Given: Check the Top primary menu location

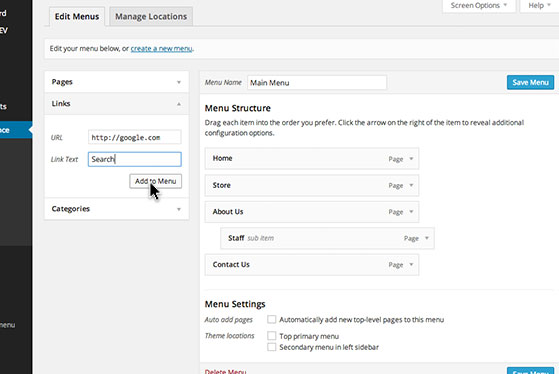Looking at the screenshot, I should pos(271,335).
